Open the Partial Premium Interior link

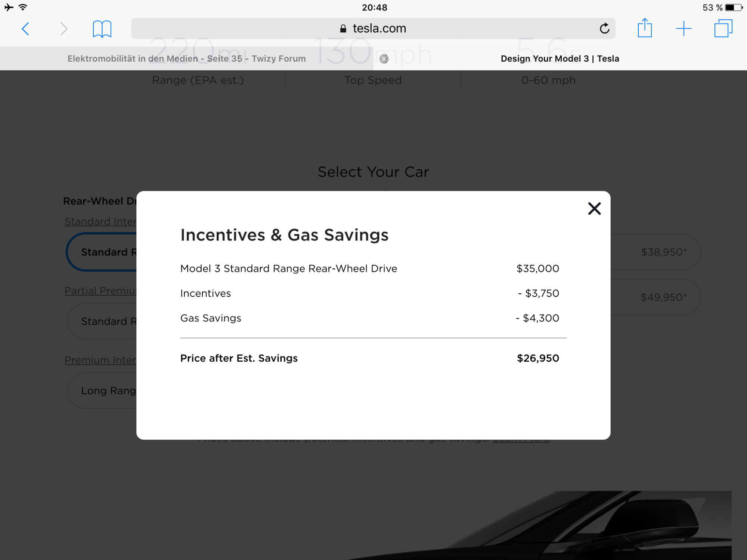(x=100, y=291)
